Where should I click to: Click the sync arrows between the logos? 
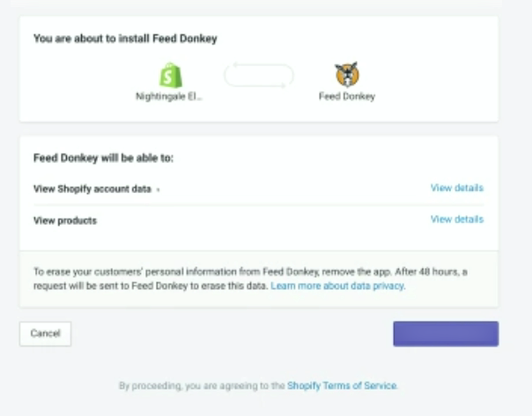259,75
